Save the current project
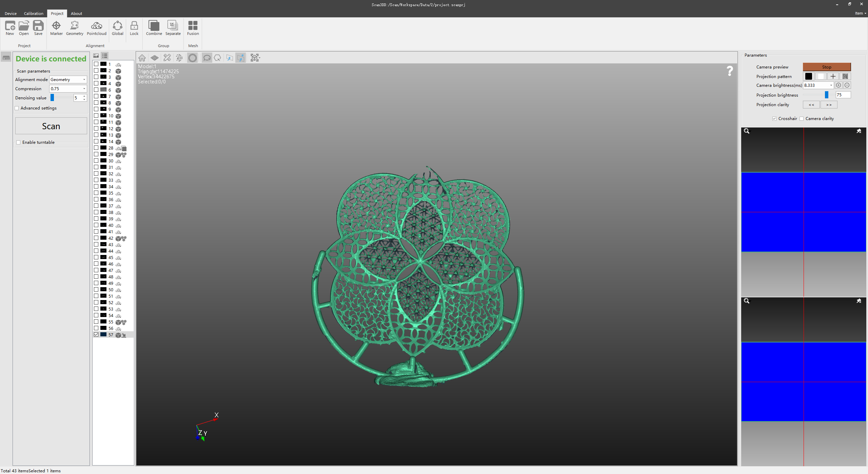This screenshot has width=868, height=474. (x=38, y=28)
